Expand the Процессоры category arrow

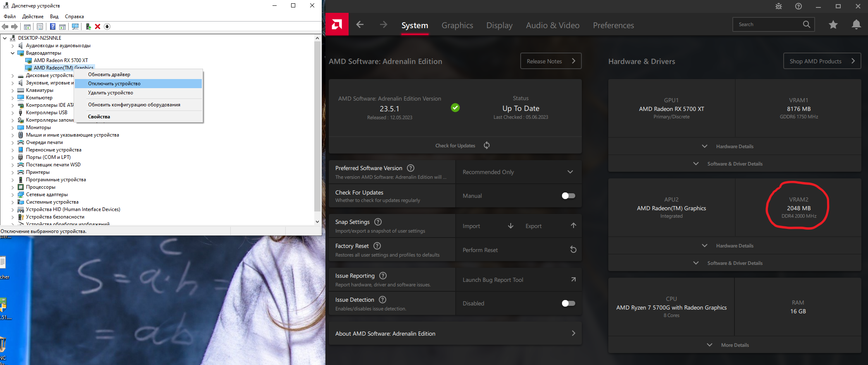[x=12, y=187]
